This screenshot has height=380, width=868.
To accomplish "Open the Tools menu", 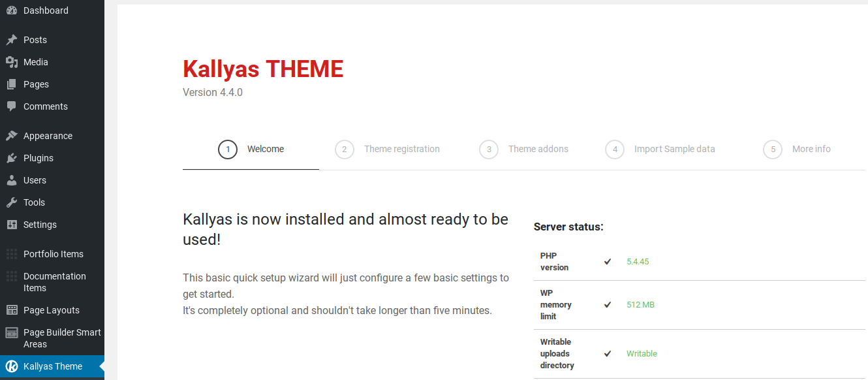I will click(x=52, y=202).
